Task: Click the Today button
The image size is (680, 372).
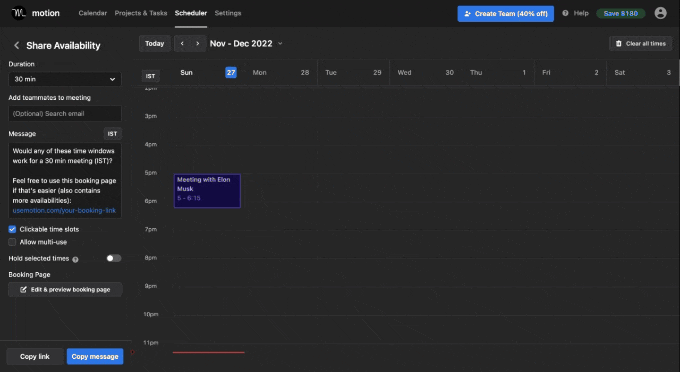Action: [154, 43]
